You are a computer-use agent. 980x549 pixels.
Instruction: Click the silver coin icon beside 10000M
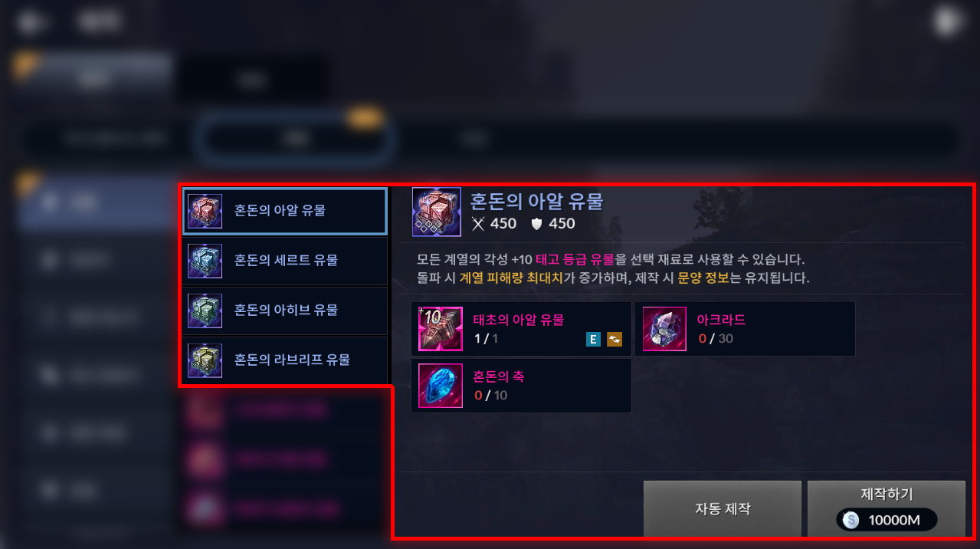click(x=851, y=521)
